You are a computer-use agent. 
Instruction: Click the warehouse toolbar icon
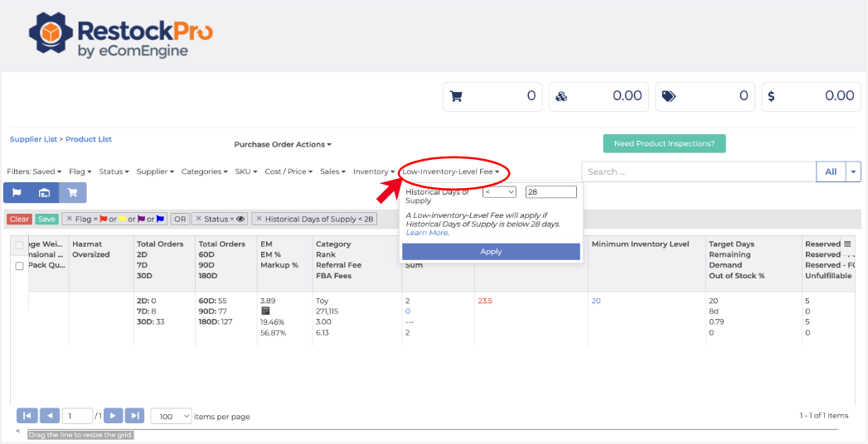coord(45,192)
